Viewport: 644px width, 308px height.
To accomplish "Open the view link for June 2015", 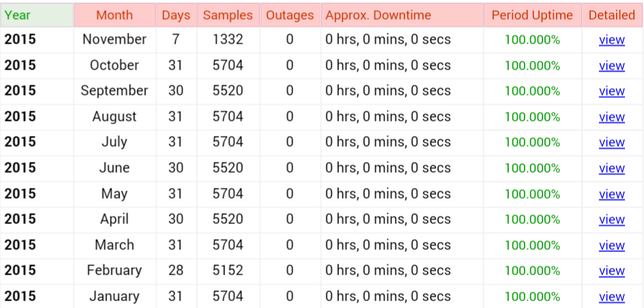I will (x=611, y=168).
